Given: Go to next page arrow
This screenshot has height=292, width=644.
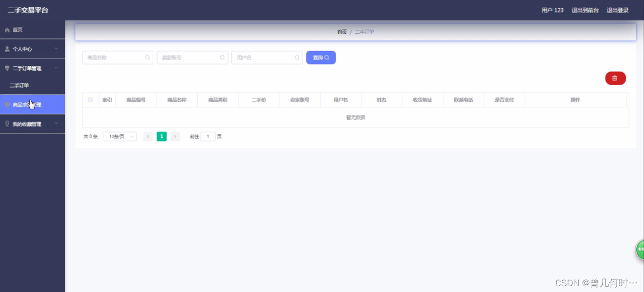Looking at the screenshot, I should 175,137.
